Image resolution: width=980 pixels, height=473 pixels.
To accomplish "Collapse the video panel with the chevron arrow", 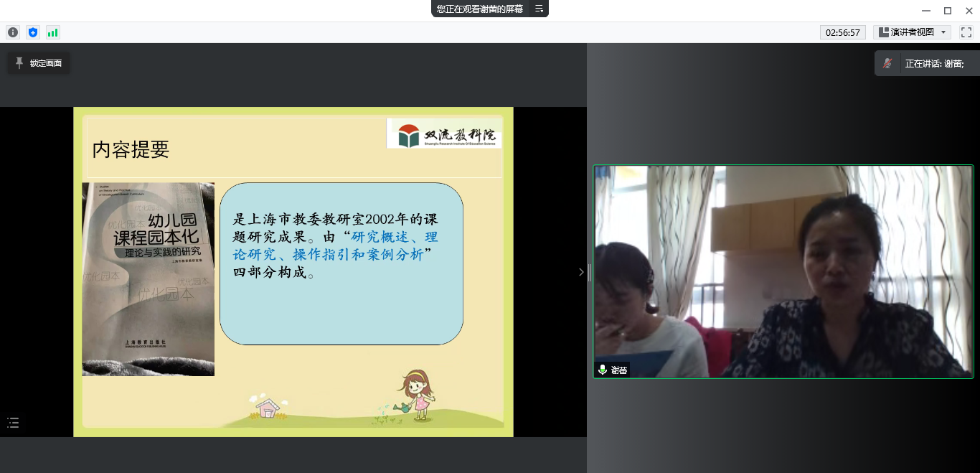I will coord(581,272).
